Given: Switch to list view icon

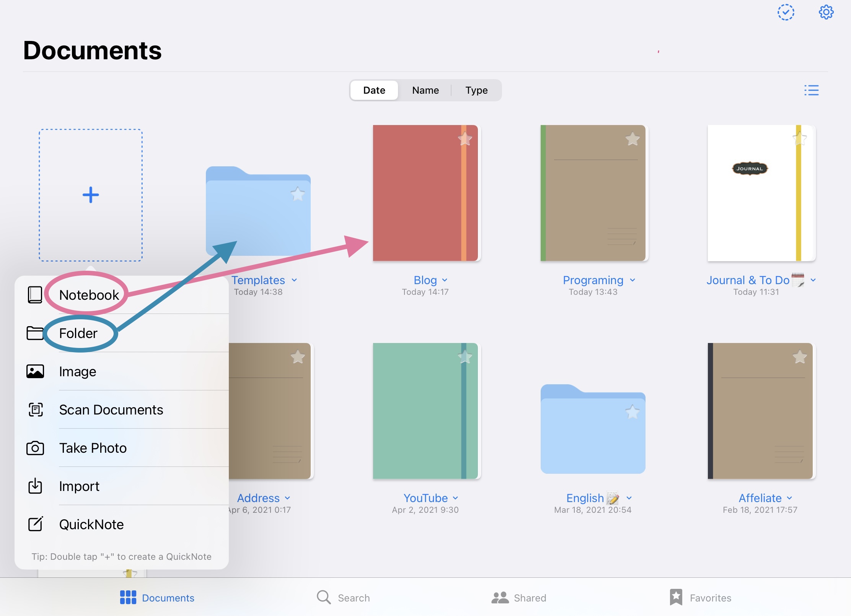Looking at the screenshot, I should (x=811, y=90).
